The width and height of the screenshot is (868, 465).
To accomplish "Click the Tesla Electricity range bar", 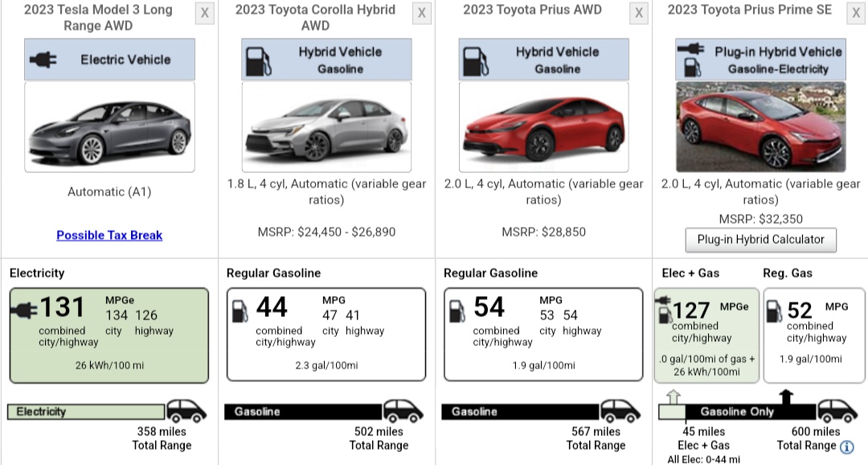I will tap(84, 412).
